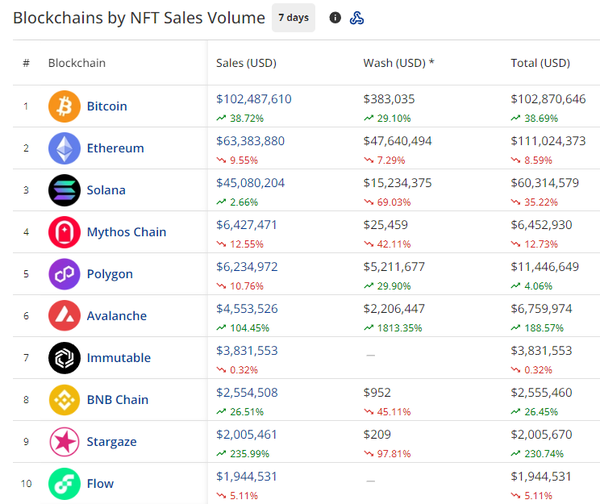Image resolution: width=600 pixels, height=504 pixels.
Task: Click the Flow logo icon
Action: 64,484
